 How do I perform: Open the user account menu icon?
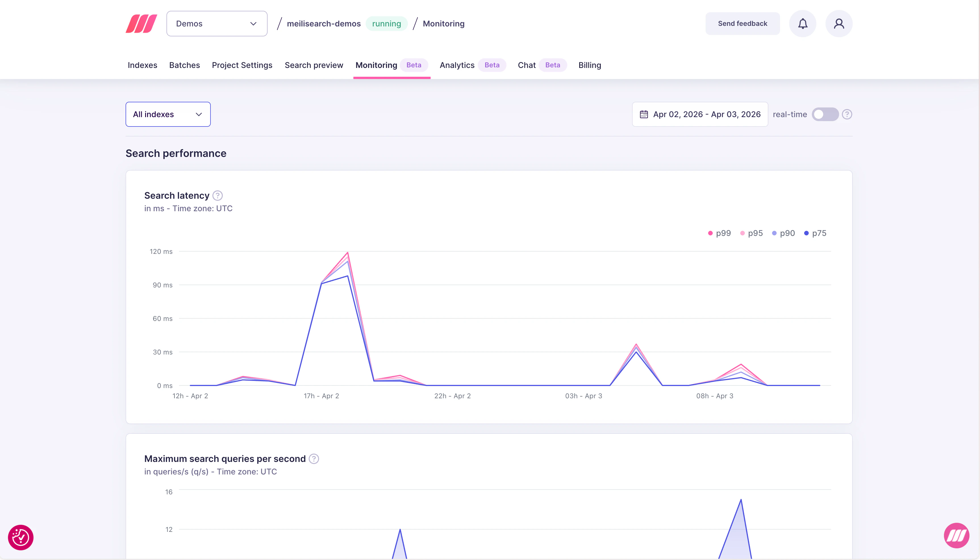tap(839, 24)
